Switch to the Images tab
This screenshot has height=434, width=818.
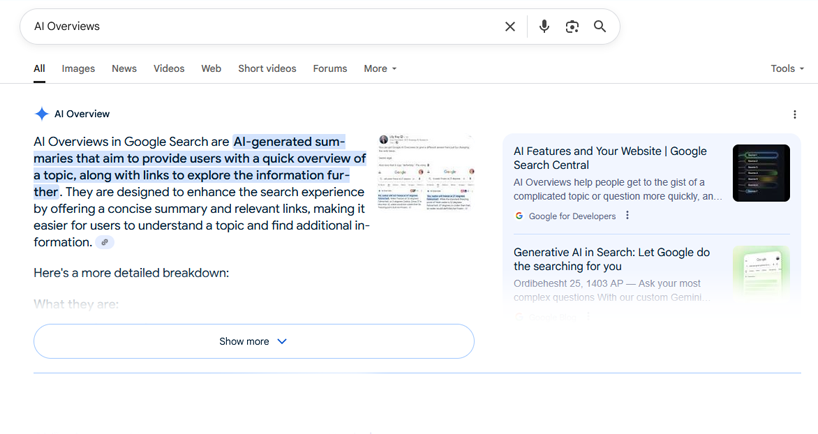pos(78,68)
